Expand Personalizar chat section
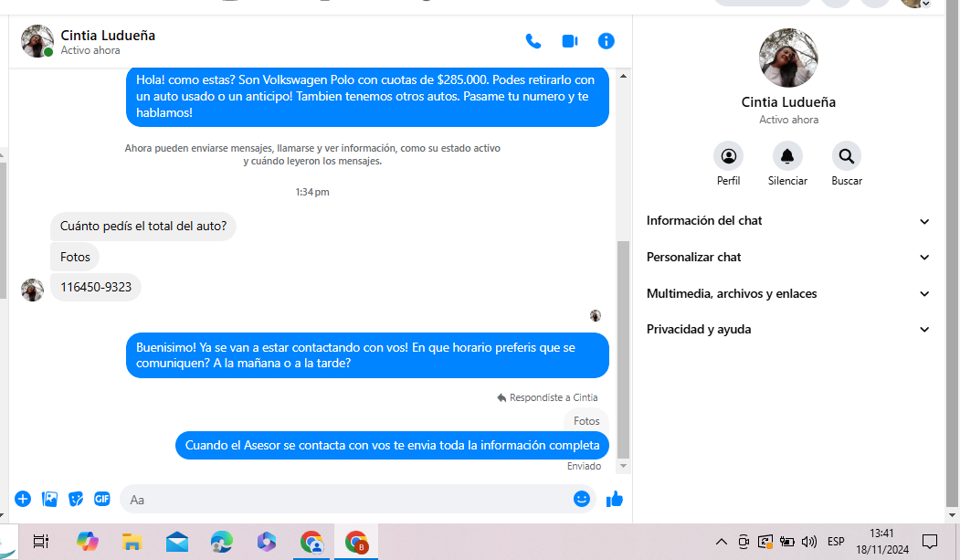 [x=788, y=257]
